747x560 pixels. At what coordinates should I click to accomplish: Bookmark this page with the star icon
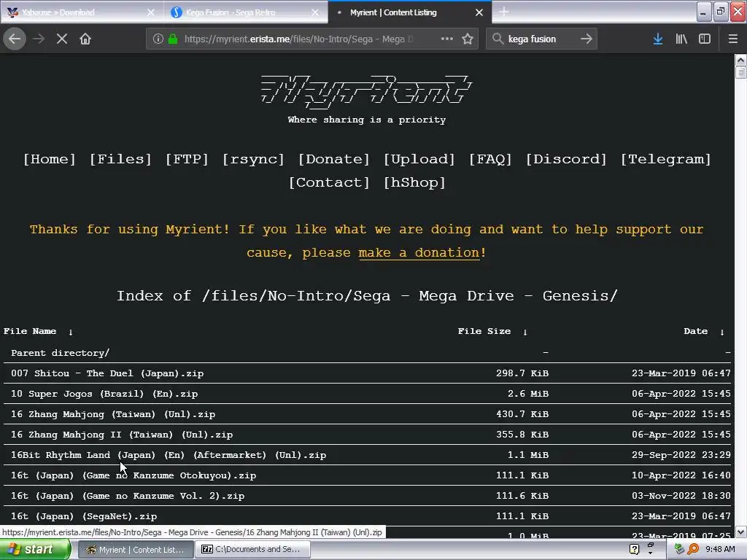pos(468,39)
